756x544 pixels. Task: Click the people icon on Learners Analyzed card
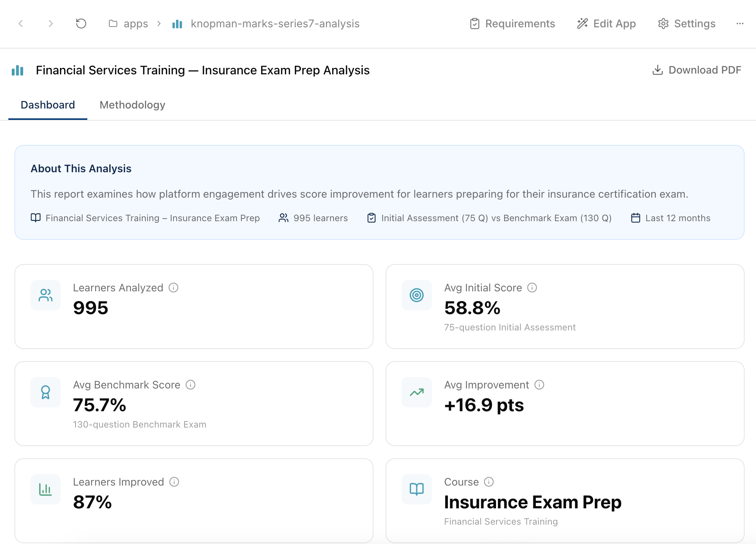click(46, 295)
